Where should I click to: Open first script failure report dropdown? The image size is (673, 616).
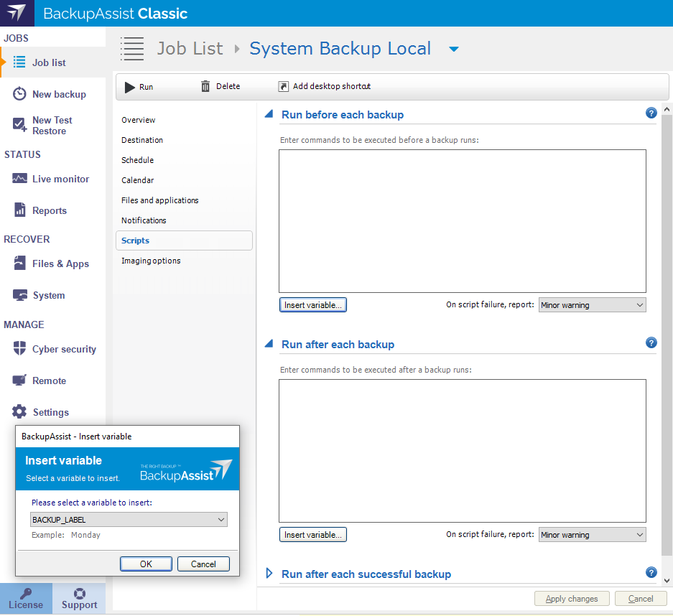point(592,305)
